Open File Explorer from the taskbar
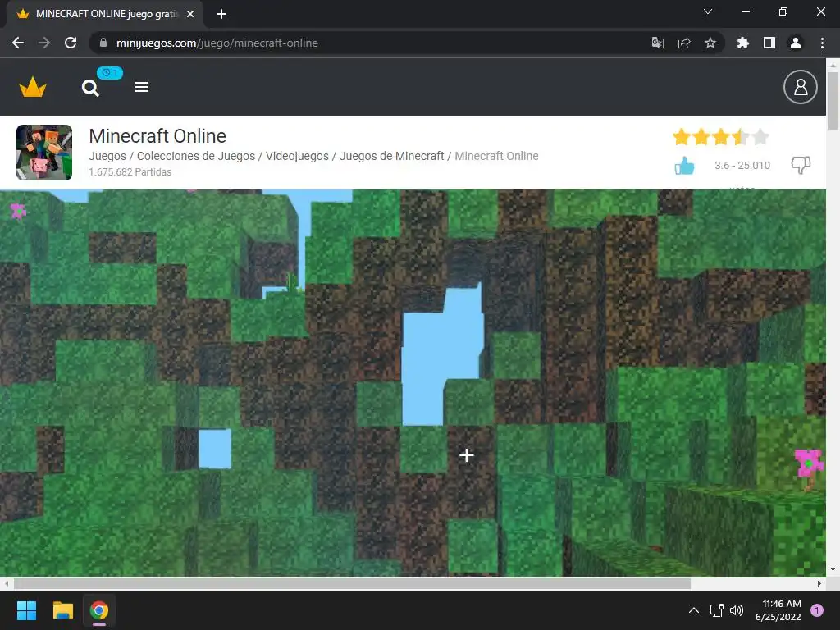Screen dimensions: 840x630 (62, 610)
